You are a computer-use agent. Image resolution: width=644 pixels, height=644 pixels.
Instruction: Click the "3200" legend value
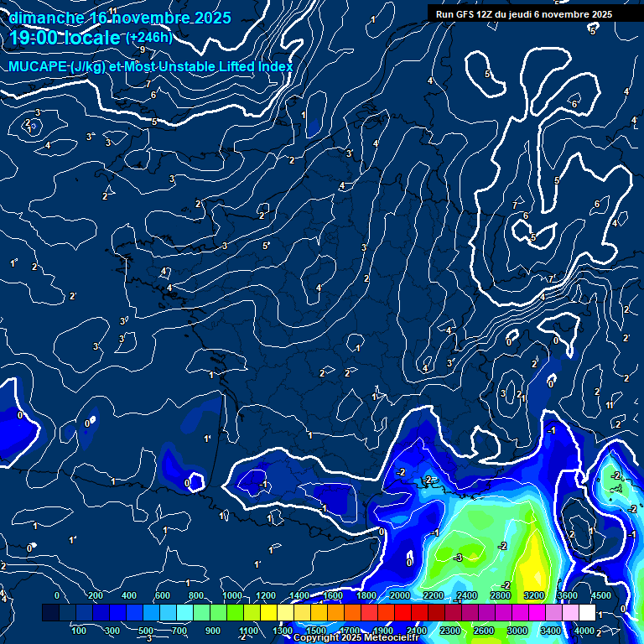[534, 595]
